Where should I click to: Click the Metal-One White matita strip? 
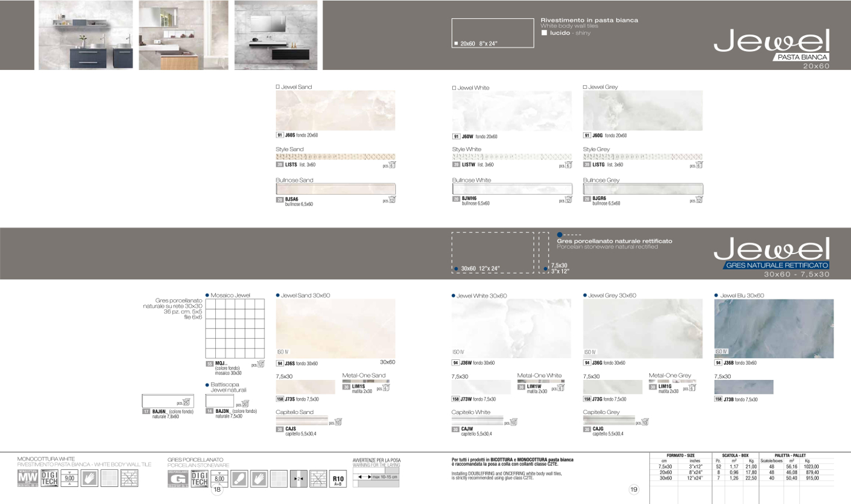tap(540, 381)
